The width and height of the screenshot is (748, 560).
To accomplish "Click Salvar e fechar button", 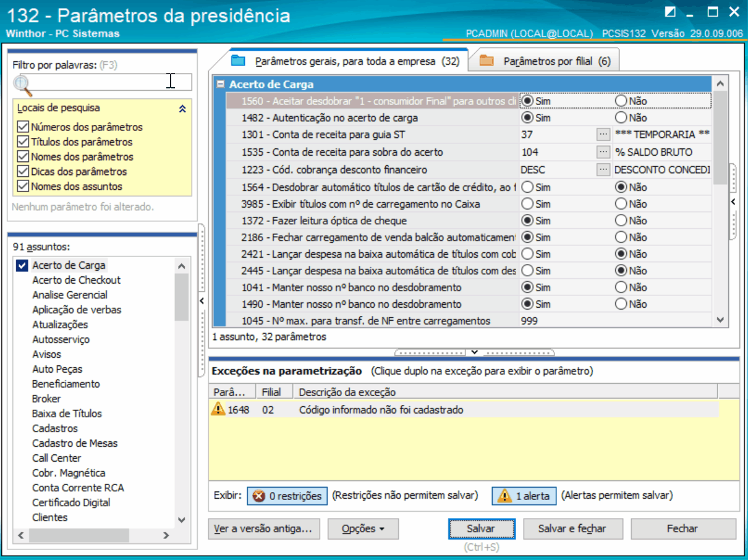I will [x=572, y=529].
